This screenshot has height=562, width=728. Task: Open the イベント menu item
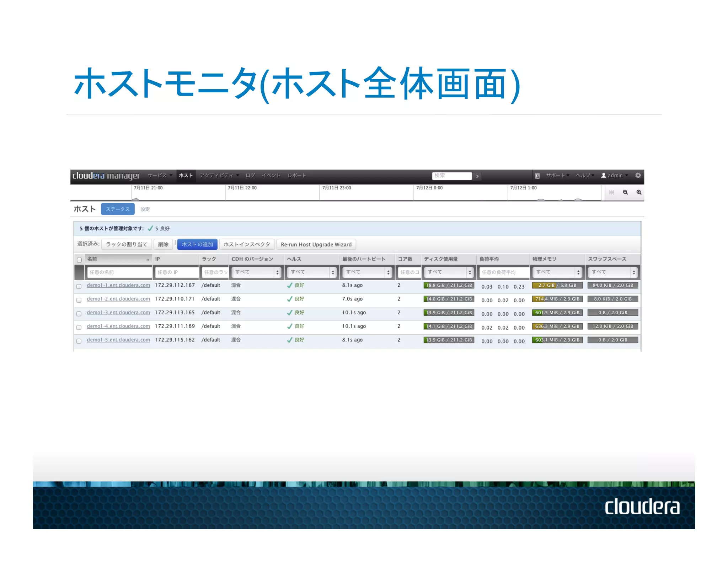click(271, 175)
